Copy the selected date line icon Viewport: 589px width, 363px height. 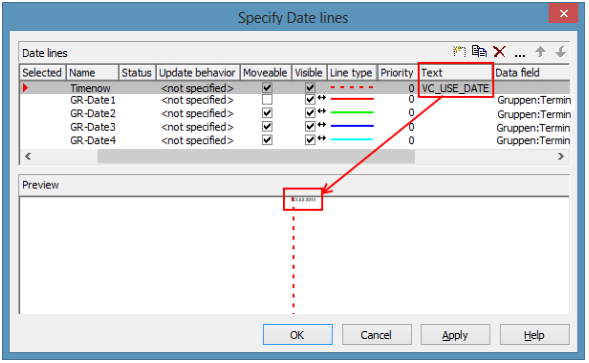tap(479, 51)
